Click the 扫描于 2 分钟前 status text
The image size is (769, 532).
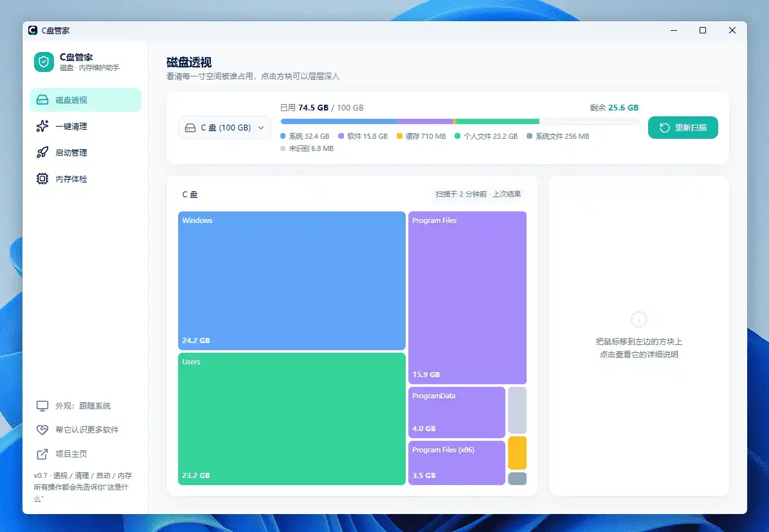click(x=478, y=194)
